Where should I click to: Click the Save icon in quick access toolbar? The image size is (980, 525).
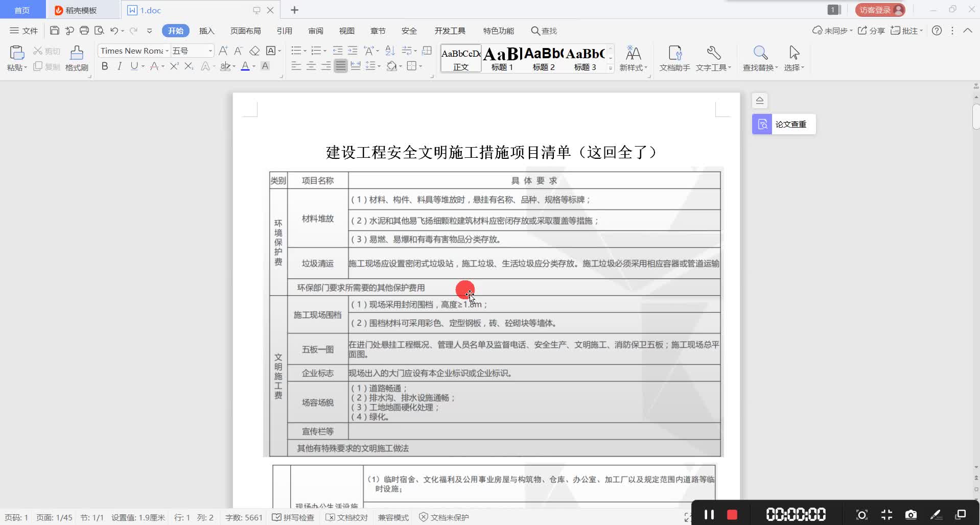[x=54, y=31]
